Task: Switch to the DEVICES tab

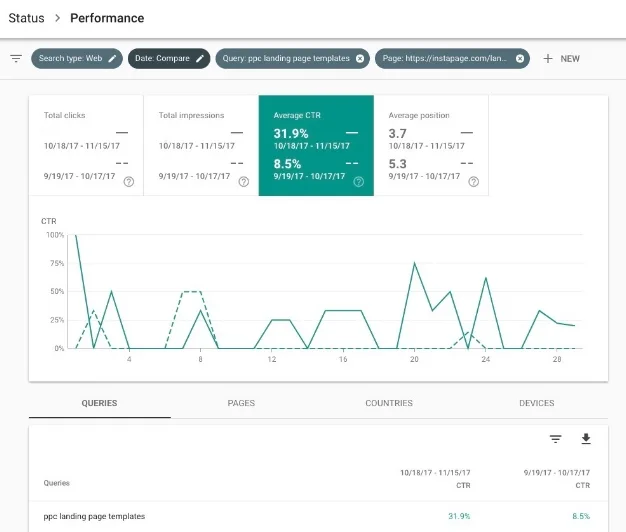Action: pos(537,403)
